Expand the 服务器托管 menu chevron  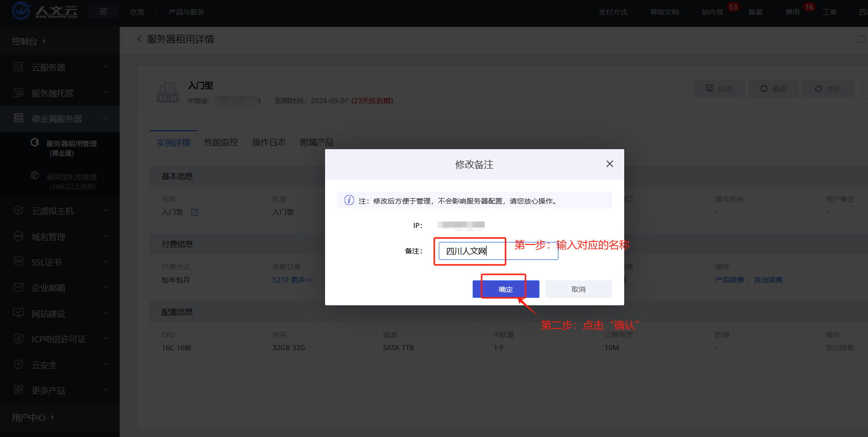tap(106, 92)
